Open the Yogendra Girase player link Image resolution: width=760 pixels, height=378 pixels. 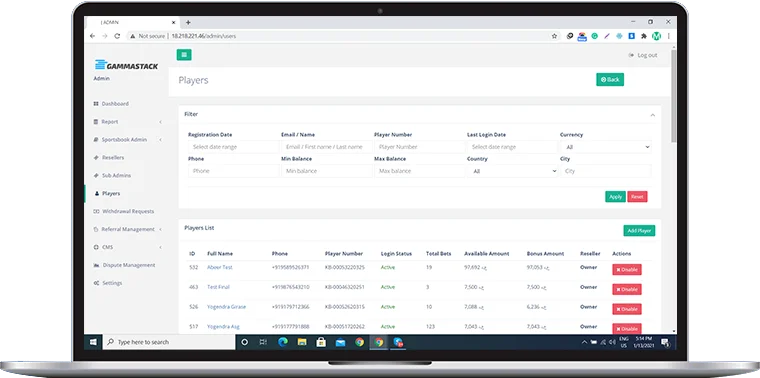pos(226,307)
